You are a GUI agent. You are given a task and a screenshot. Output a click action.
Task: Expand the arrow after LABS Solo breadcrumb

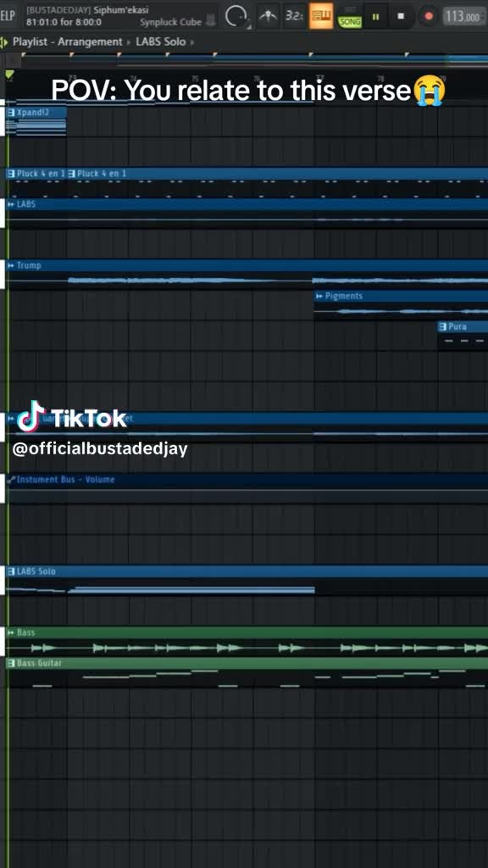tap(192, 42)
